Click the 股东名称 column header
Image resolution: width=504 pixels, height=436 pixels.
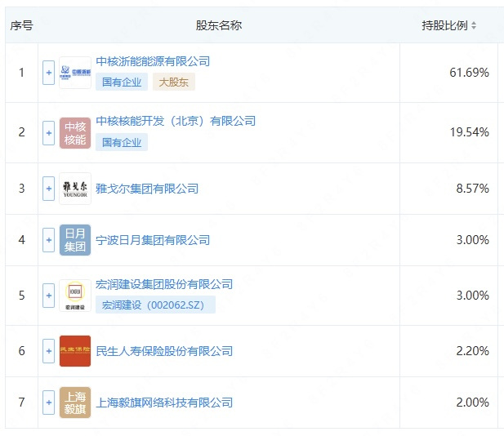[x=218, y=25]
